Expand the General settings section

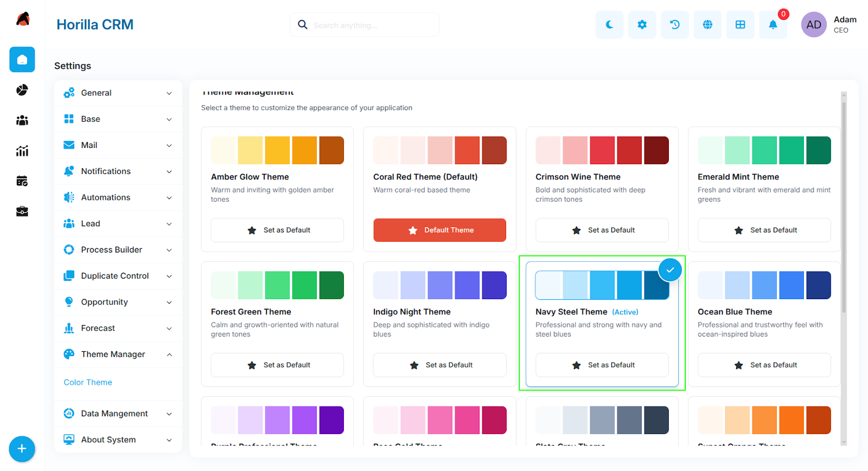click(118, 93)
